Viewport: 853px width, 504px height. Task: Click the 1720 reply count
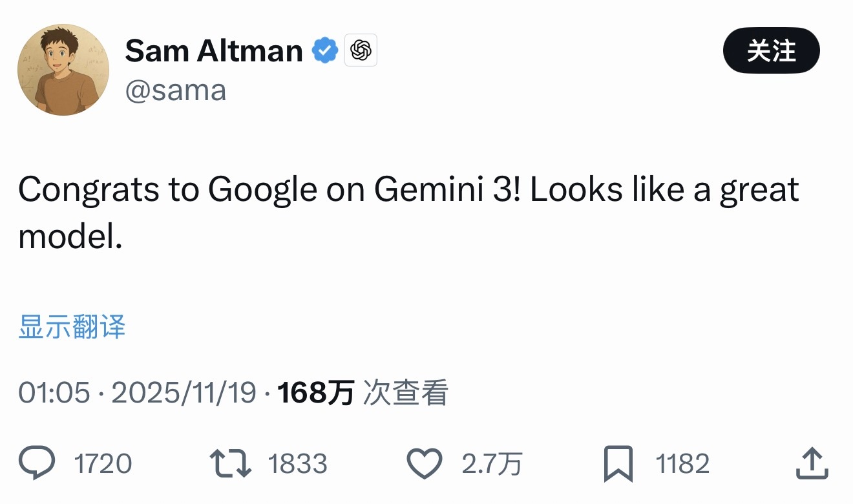point(103,464)
